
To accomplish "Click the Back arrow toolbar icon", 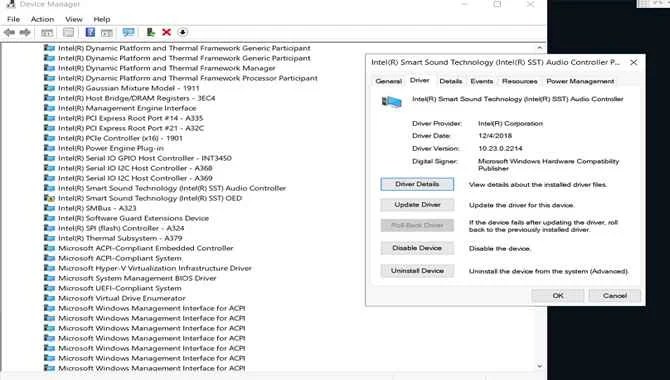I will (9, 32).
